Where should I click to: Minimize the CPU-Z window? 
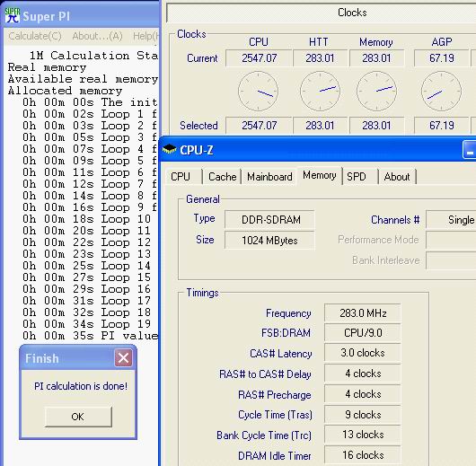tap(470, 150)
